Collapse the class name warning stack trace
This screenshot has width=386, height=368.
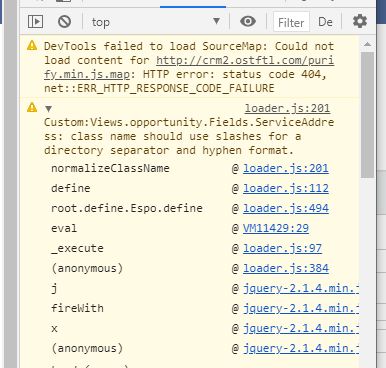[x=49, y=109]
